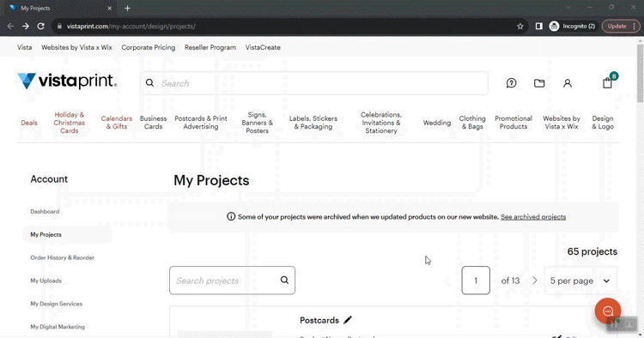The width and height of the screenshot is (644, 338).
Task: Open VistaCreate link
Action: 263,47
